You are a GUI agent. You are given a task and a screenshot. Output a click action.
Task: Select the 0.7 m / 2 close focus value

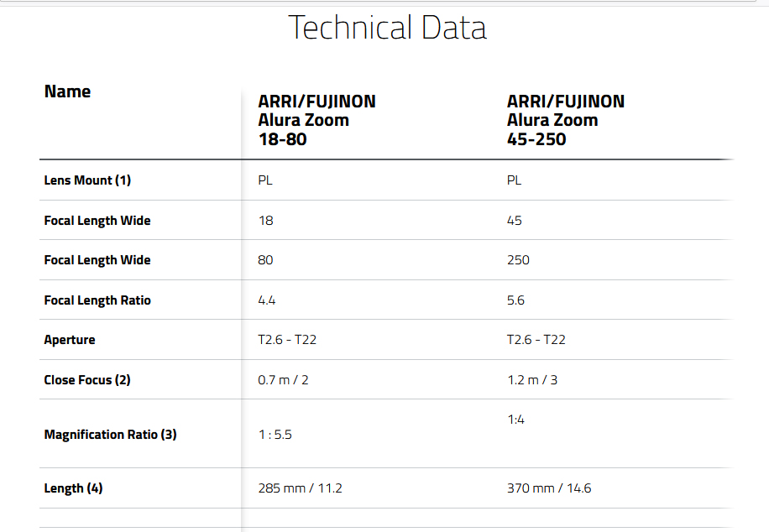click(283, 380)
